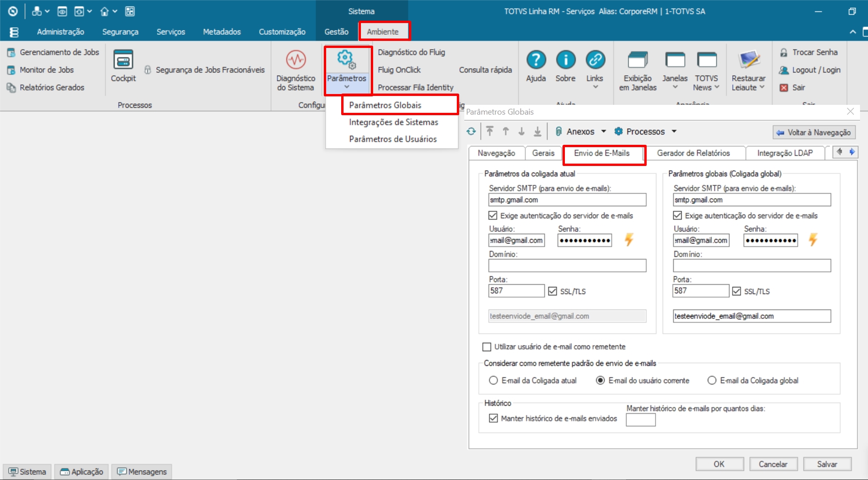
Task: Toggle SSL/TLS for coligada global
Action: click(x=736, y=291)
